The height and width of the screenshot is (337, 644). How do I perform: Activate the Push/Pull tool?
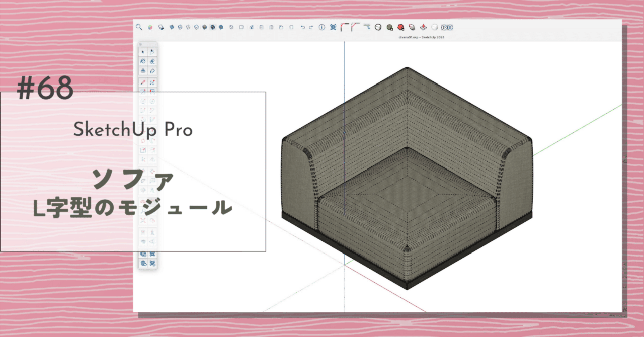(x=152, y=132)
